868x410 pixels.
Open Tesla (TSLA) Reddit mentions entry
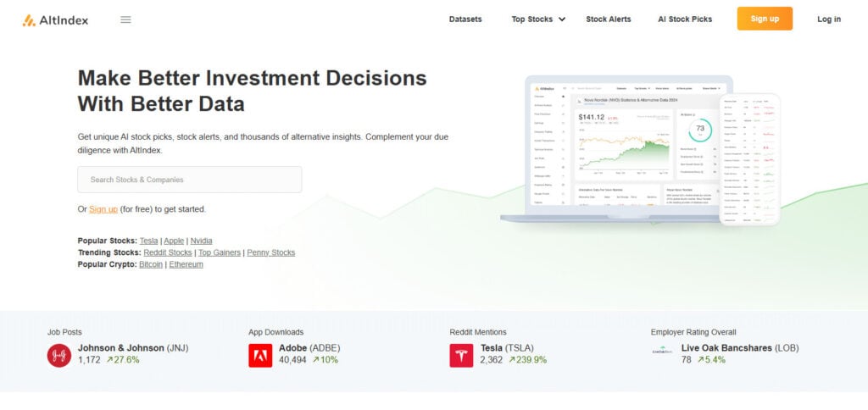507,348
